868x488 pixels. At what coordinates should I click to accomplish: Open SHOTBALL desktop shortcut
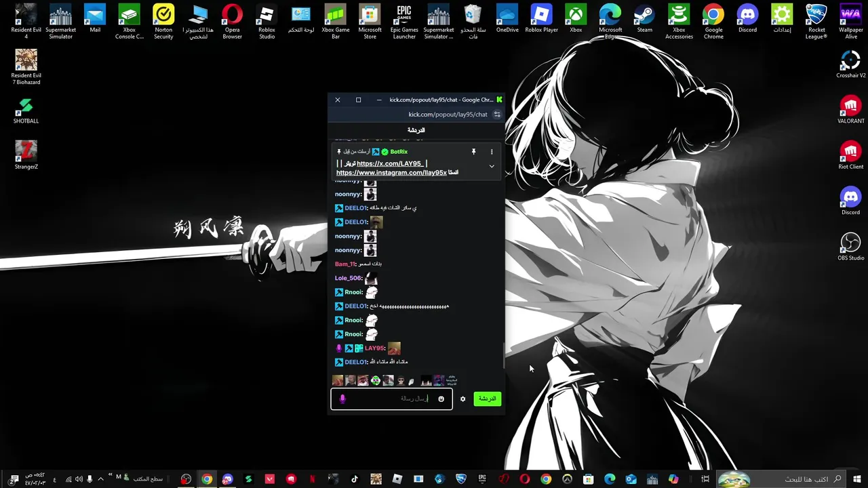pyautogui.click(x=26, y=110)
